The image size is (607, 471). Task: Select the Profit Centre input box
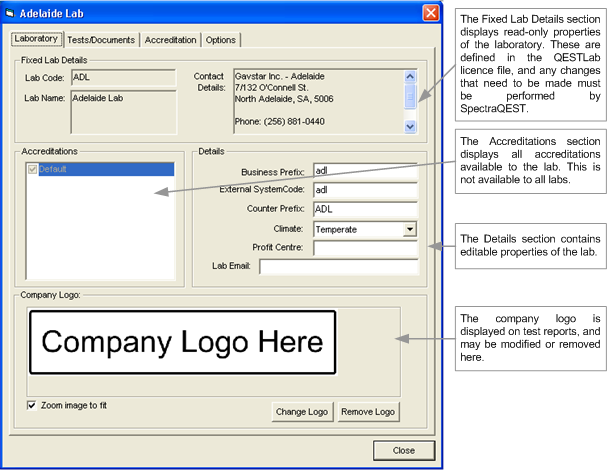[x=364, y=248]
